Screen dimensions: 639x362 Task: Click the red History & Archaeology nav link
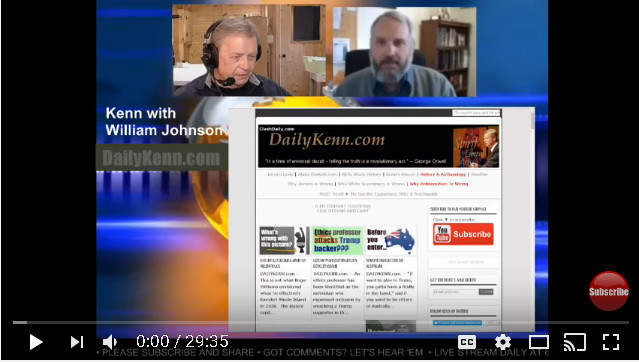[443, 174]
